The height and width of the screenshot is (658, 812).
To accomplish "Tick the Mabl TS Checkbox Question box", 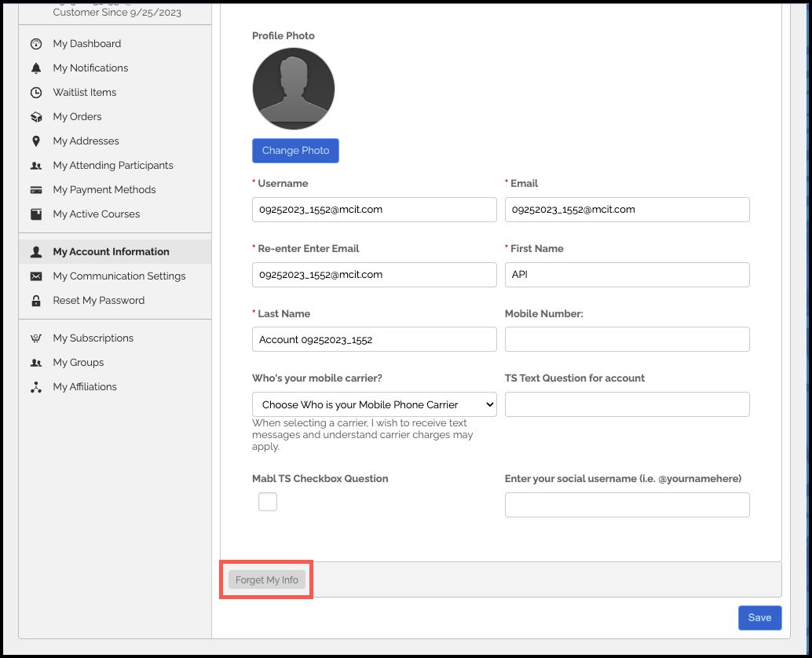I will pyautogui.click(x=268, y=502).
